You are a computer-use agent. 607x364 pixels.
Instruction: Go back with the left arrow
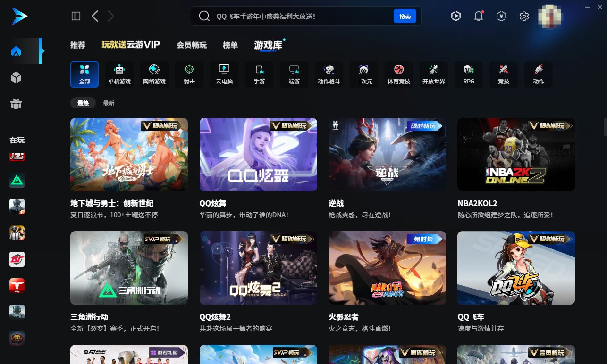tap(95, 16)
